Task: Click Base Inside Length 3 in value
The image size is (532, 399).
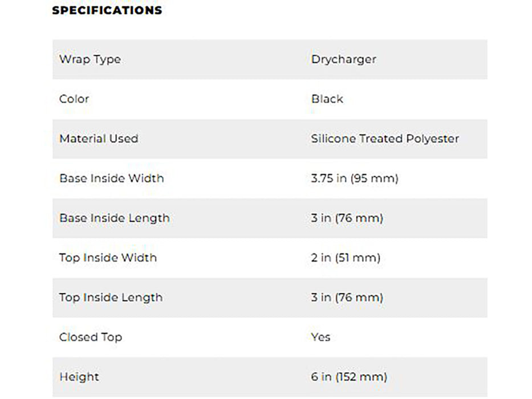Action: pyautogui.click(x=347, y=218)
